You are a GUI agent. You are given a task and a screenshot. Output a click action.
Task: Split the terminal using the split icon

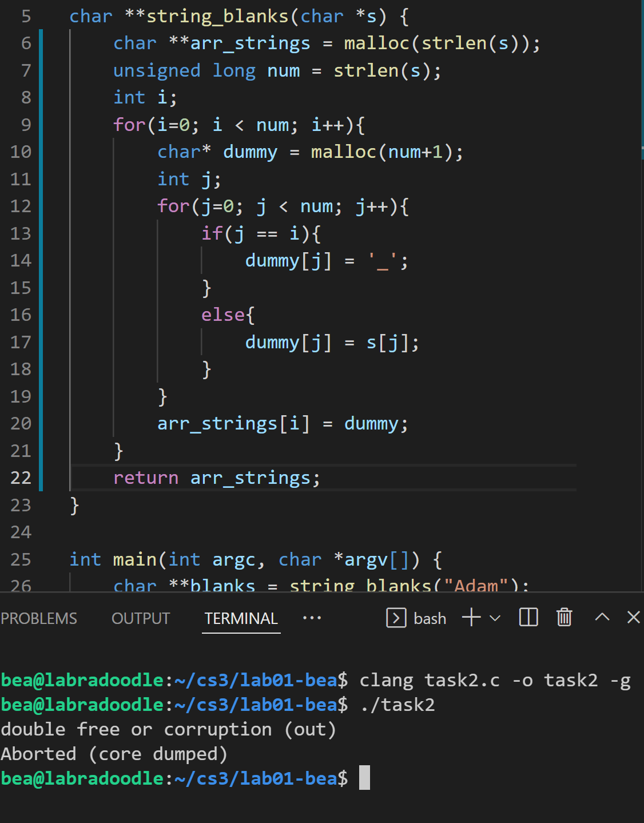pyautogui.click(x=528, y=618)
